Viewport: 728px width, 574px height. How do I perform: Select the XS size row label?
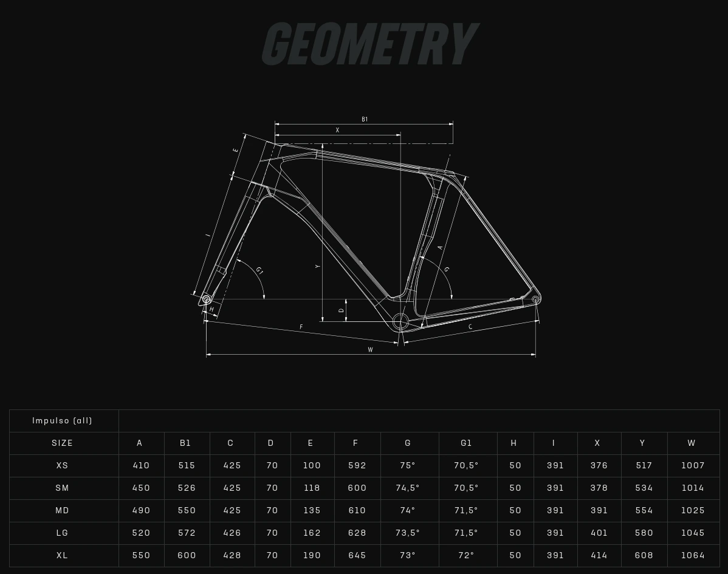tap(63, 465)
